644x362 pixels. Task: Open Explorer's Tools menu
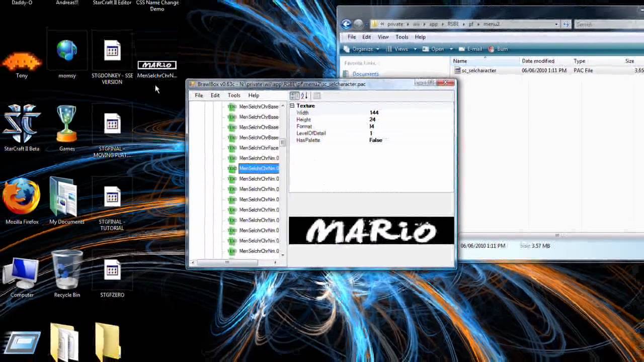coord(401,37)
